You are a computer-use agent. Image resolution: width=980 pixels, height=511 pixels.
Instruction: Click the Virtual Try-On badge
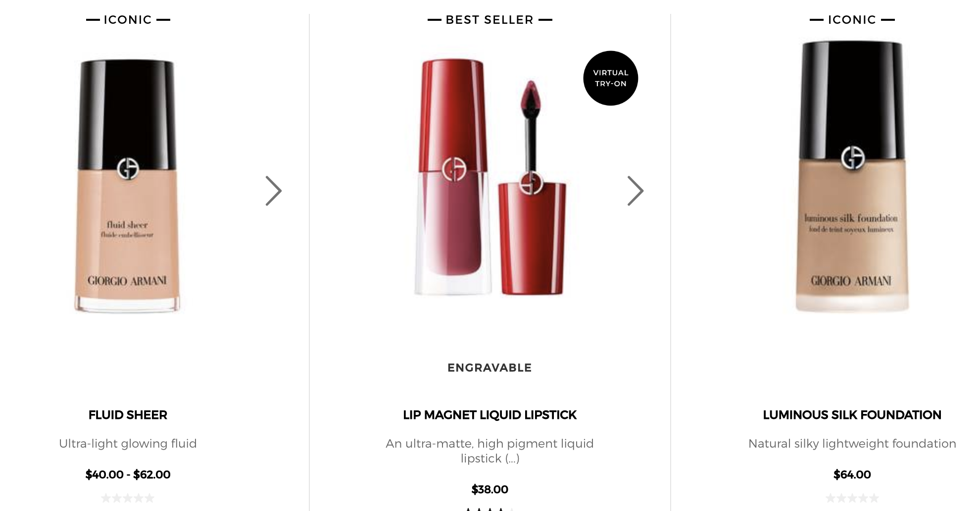click(610, 78)
